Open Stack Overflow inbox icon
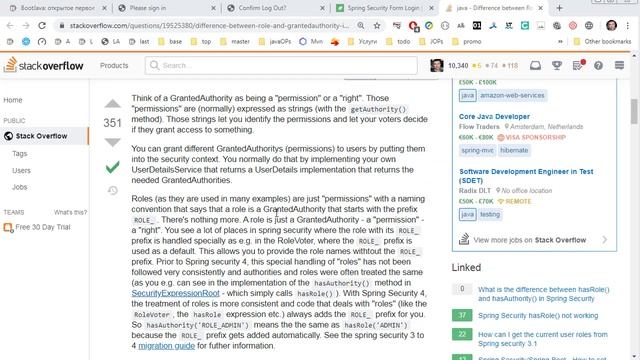 [x=535, y=65]
